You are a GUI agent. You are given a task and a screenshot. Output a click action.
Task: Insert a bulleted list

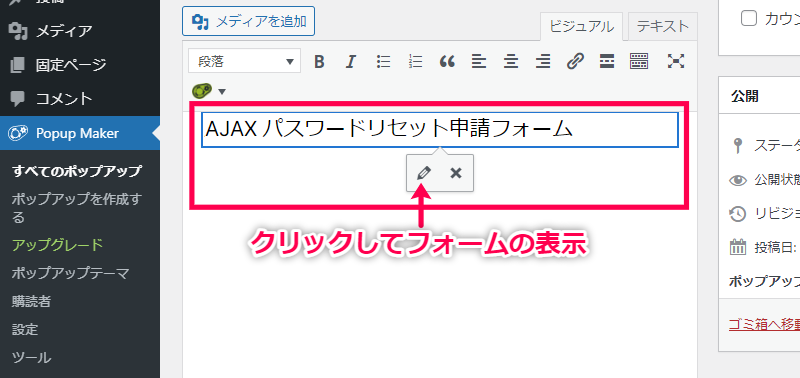click(x=383, y=62)
